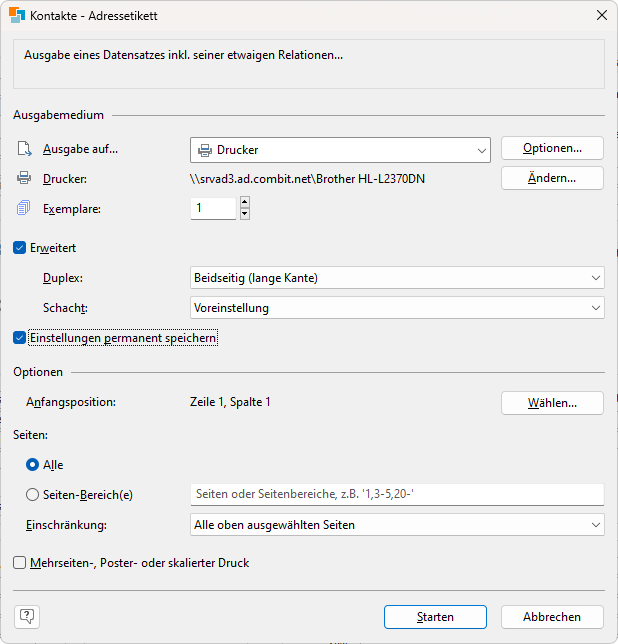
Task: Expand the Duplex dropdown
Action: point(397,277)
